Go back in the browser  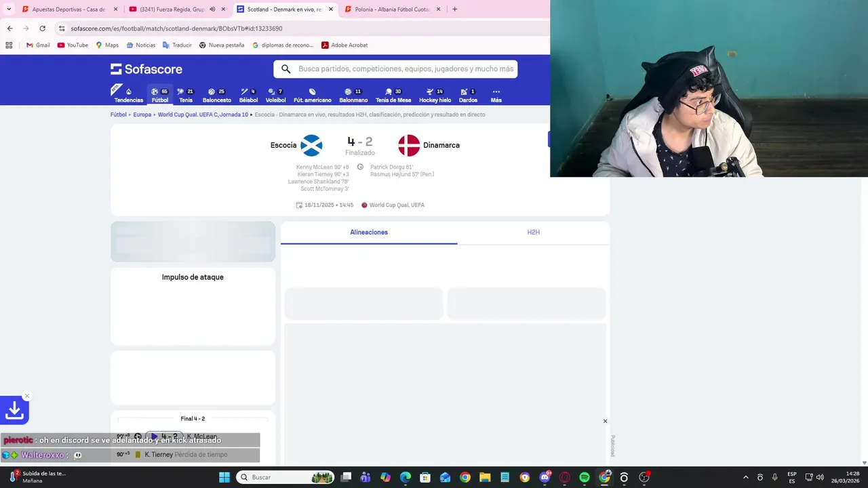click(9, 28)
